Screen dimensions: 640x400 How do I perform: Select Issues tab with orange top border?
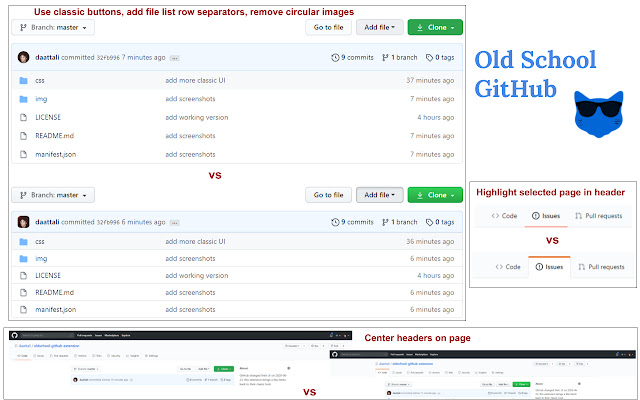click(549, 267)
